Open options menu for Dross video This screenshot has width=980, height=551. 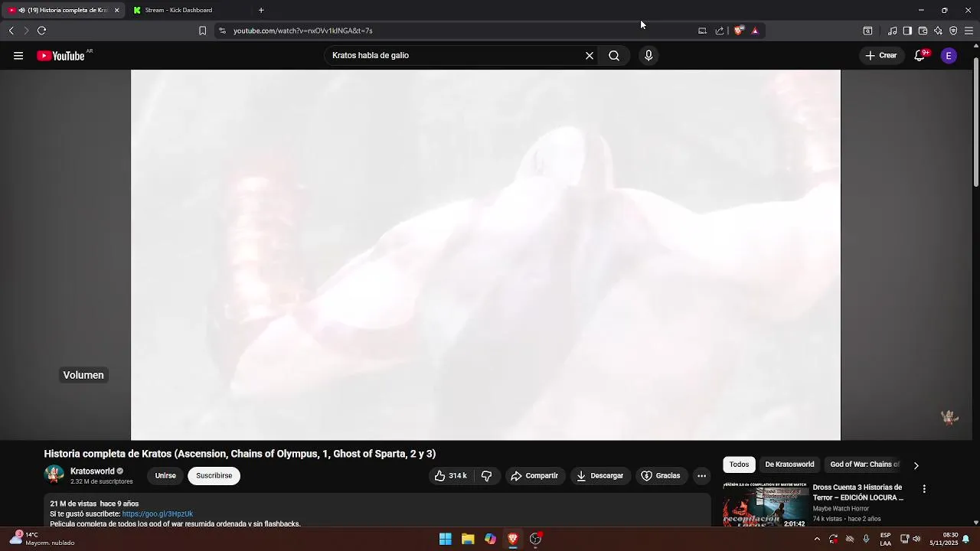pos(924,488)
